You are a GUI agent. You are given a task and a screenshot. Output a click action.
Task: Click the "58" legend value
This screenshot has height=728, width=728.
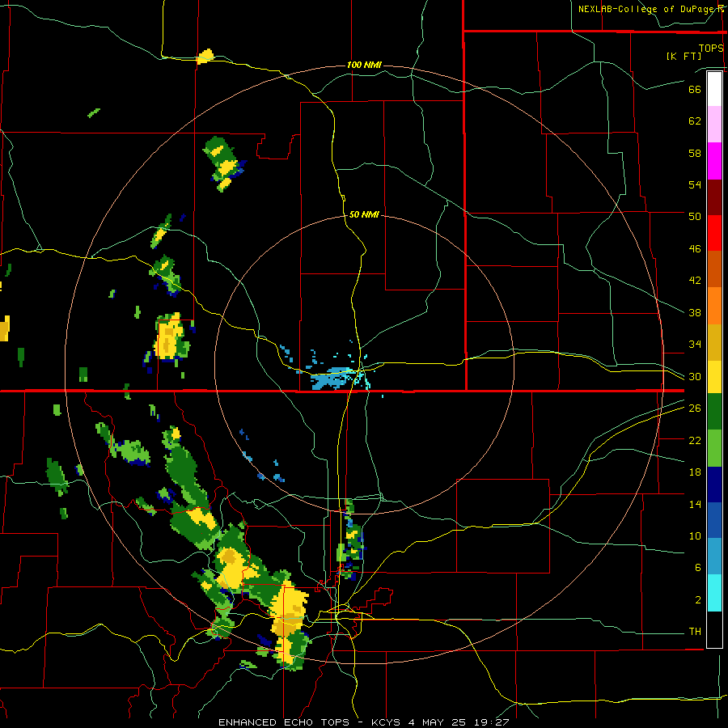(695, 153)
